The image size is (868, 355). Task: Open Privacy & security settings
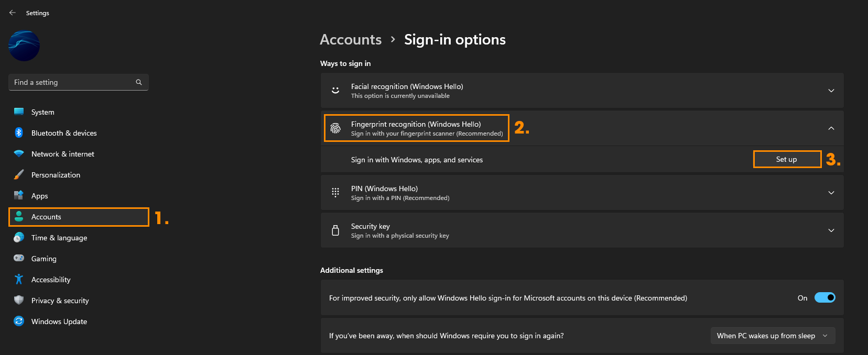79,301
